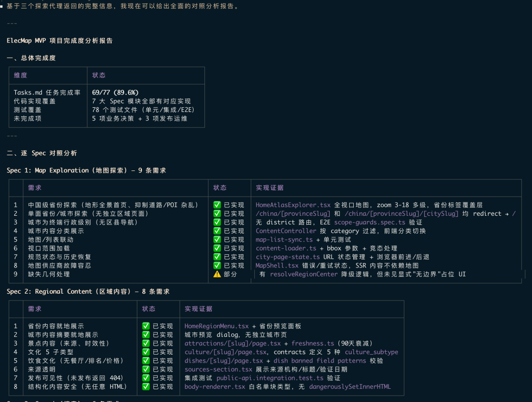The width and height of the screenshot is (532, 402).
Task: Click the 代码实现覆盖 cell
Action: 34,101
